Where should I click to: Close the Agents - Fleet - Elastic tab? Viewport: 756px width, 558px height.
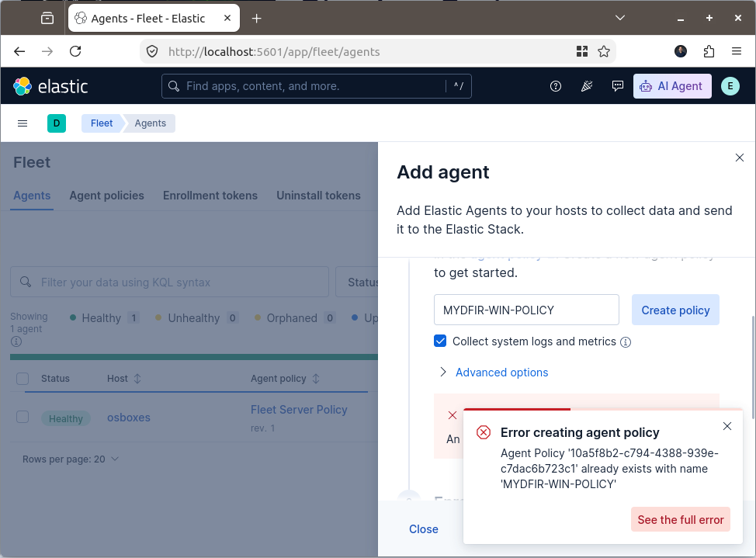pos(227,18)
